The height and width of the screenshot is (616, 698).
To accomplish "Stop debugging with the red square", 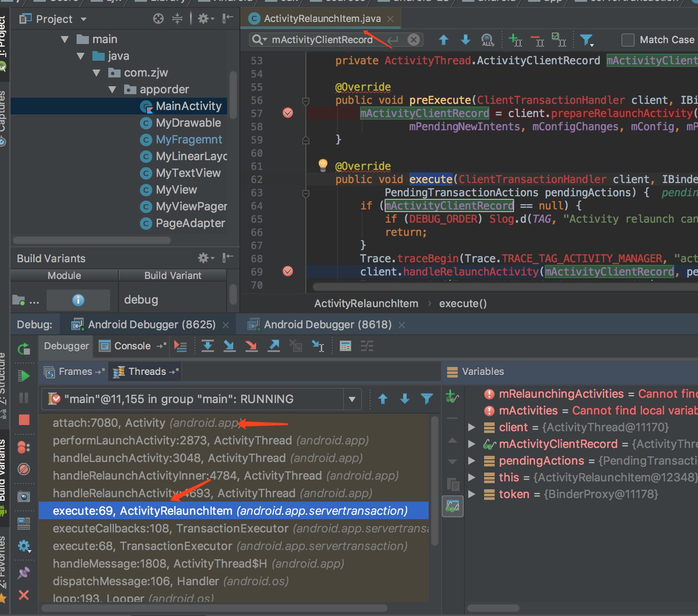I will 24,420.
